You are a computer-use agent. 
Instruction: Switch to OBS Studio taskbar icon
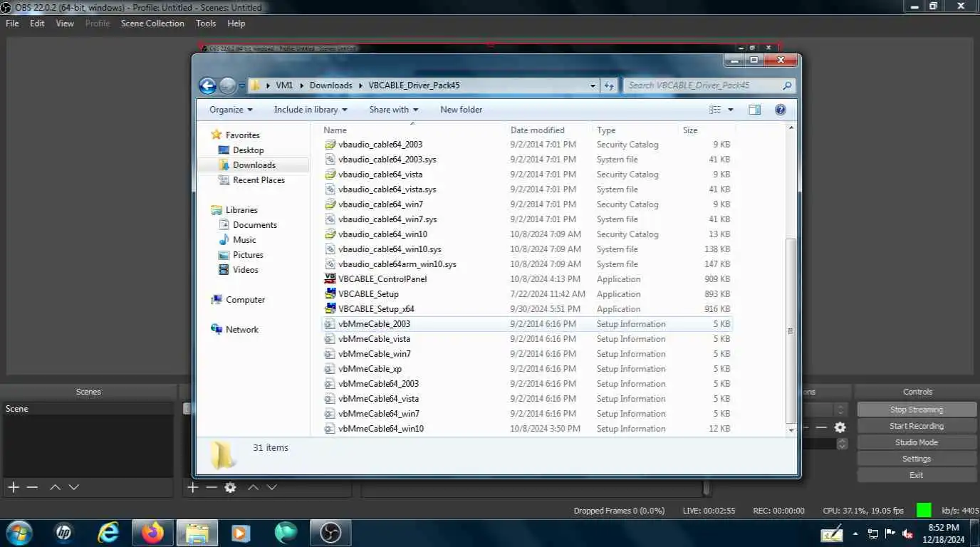(x=330, y=533)
